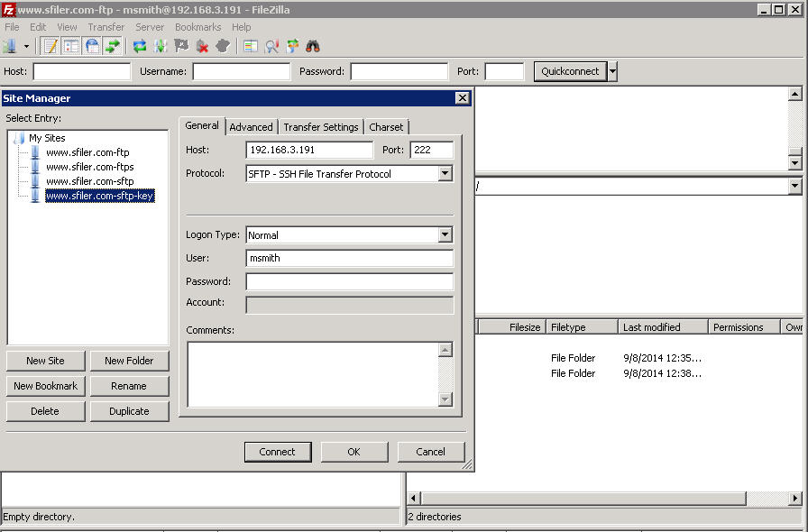Click the Connect button
This screenshot has width=808, height=532.
click(x=278, y=452)
